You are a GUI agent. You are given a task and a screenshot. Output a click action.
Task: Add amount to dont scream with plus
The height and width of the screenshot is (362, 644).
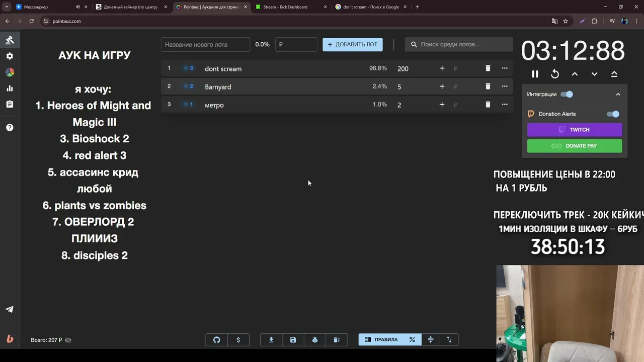442,68
